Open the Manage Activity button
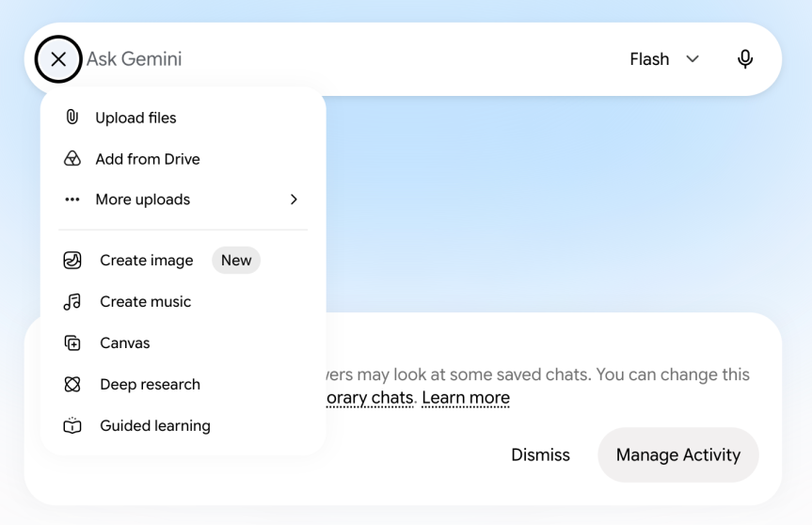812x525 pixels. tap(677, 454)
